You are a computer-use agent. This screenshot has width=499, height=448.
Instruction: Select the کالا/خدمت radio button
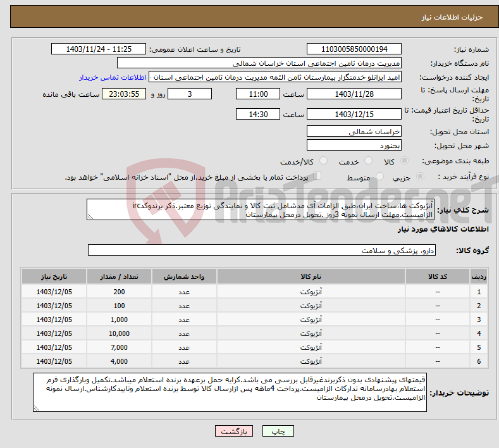323,161
